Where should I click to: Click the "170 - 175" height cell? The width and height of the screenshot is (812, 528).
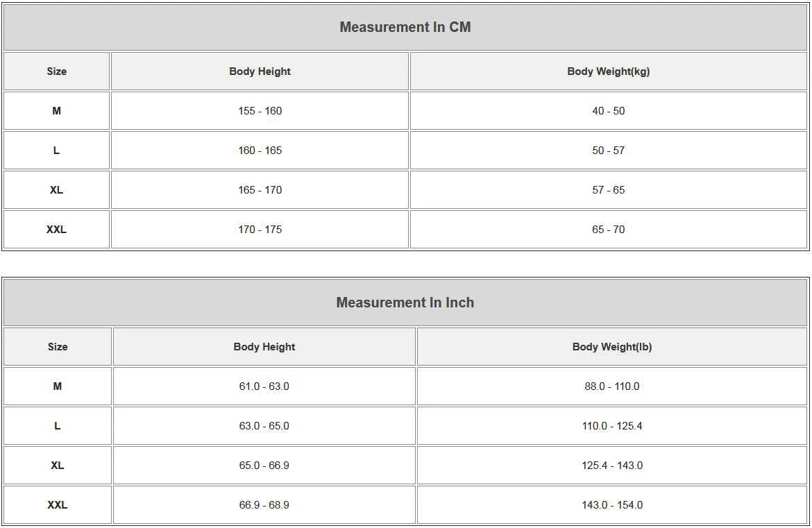pos(260,230)
